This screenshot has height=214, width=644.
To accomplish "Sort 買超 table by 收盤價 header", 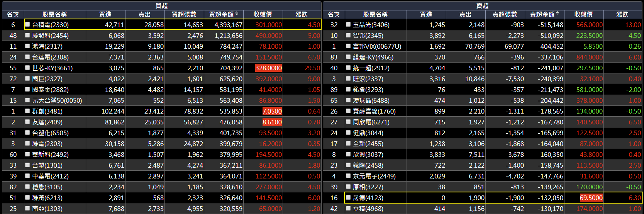I will 263,14.
